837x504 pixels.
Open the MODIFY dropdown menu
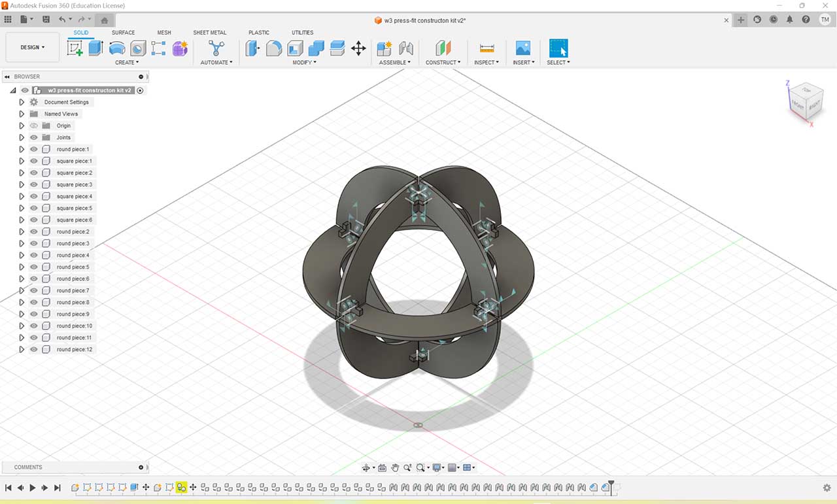click(304, 63)
